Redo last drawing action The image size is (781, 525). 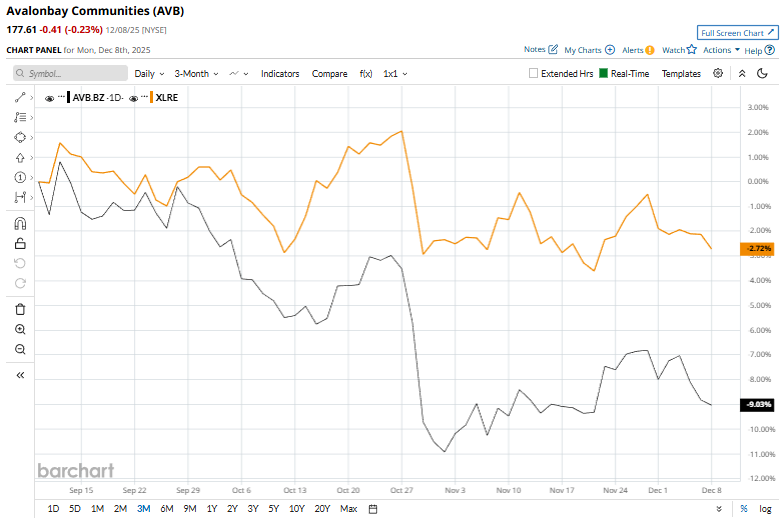[x=20, y=283]
